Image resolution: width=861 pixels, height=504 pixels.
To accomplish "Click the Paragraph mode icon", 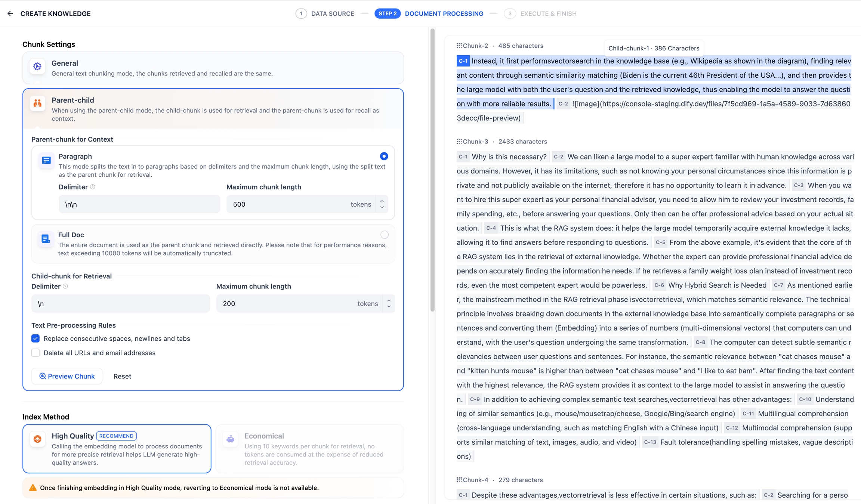I will click(46, 160).
